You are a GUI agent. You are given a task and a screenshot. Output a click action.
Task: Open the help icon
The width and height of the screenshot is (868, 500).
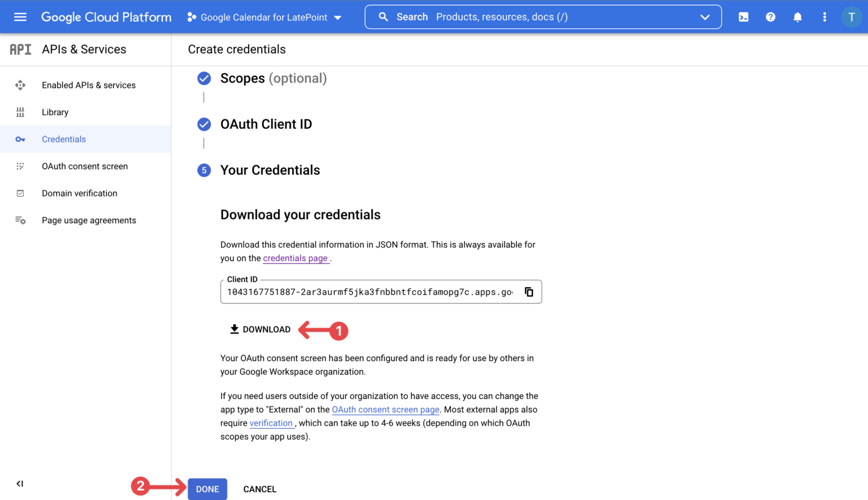[770, 17]
